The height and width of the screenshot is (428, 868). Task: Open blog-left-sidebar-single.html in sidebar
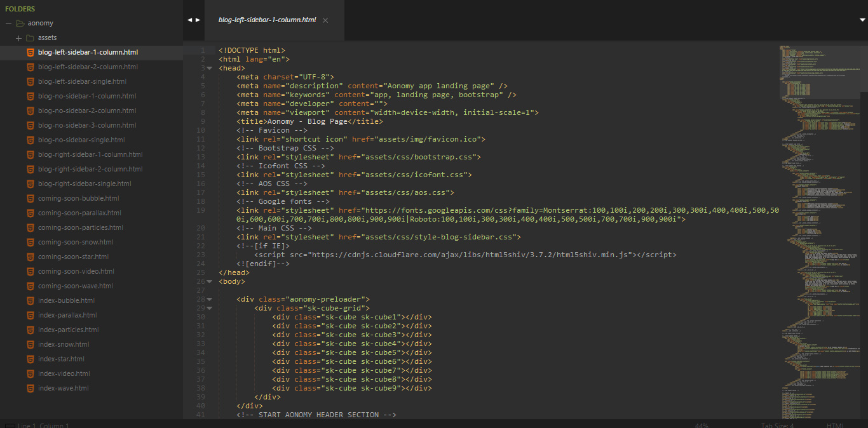pos(82,81)
